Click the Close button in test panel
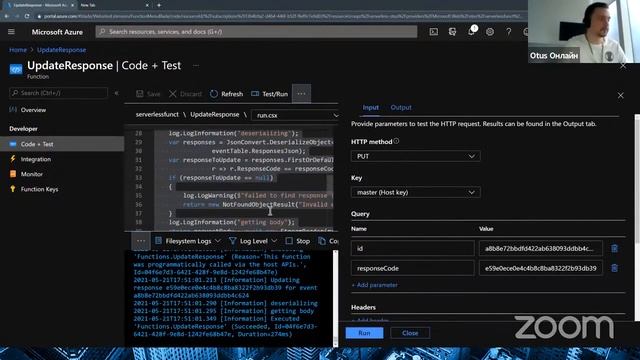 pyautogui.click(x=410, y=333)
